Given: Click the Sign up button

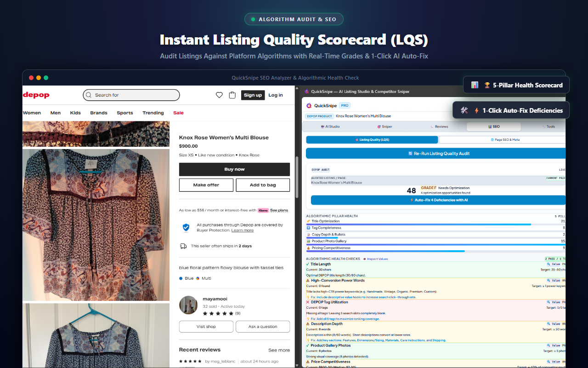Looking at the screenshot, I should [x=253, y=95].
